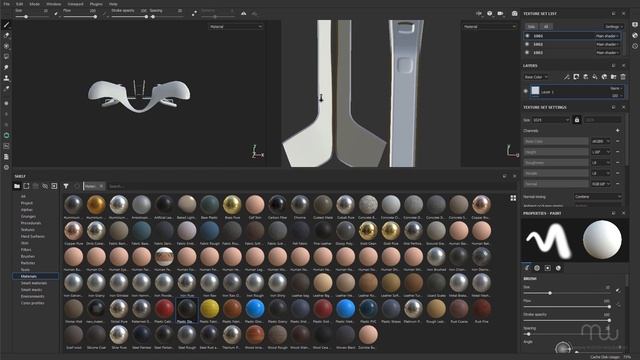Click the Lazy mouse icon in top toolbar
Viewport: 640px width, 360px height.
194,13
